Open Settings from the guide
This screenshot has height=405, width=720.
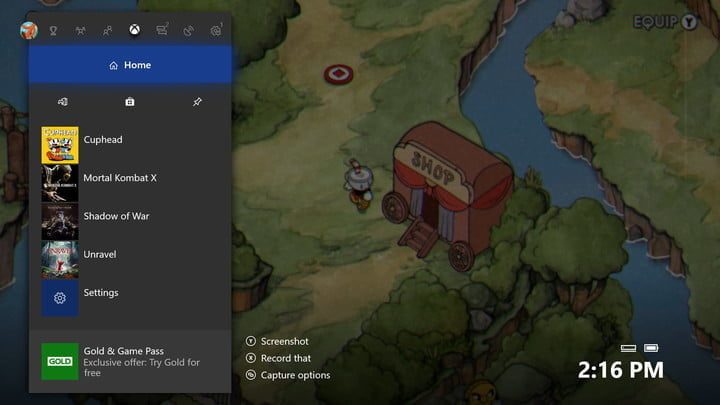click(100, 293)
